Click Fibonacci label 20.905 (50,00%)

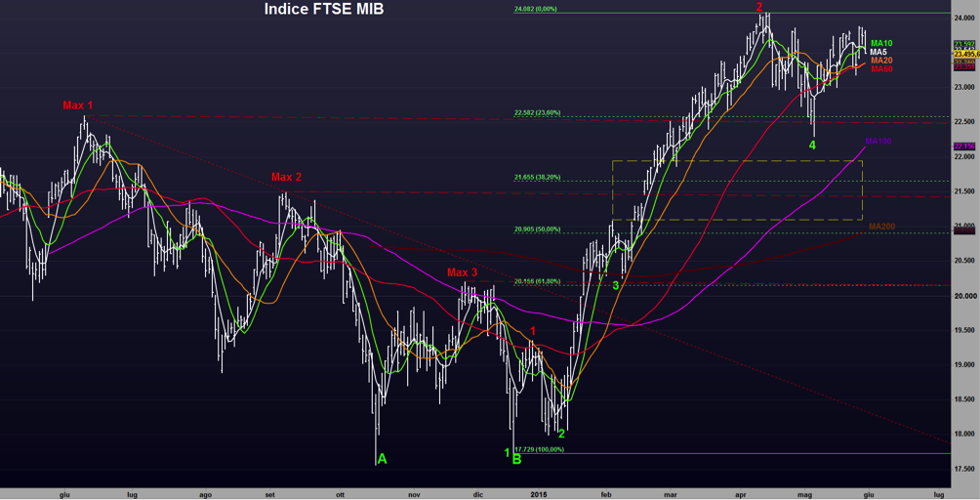pyautogui.click(x=538, y=229)
